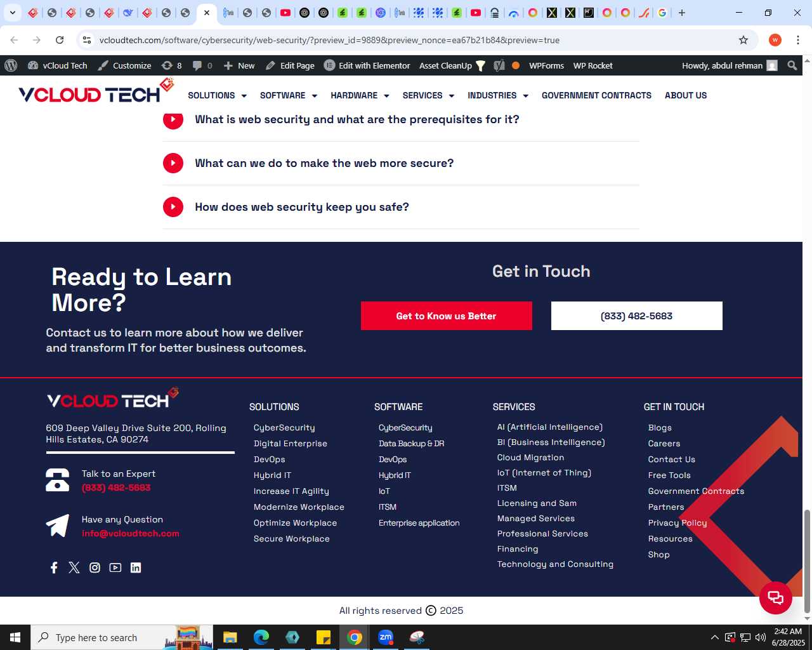Open Free Tools footer link
Viewport: 812px width, 650px height.
[669, 475]
